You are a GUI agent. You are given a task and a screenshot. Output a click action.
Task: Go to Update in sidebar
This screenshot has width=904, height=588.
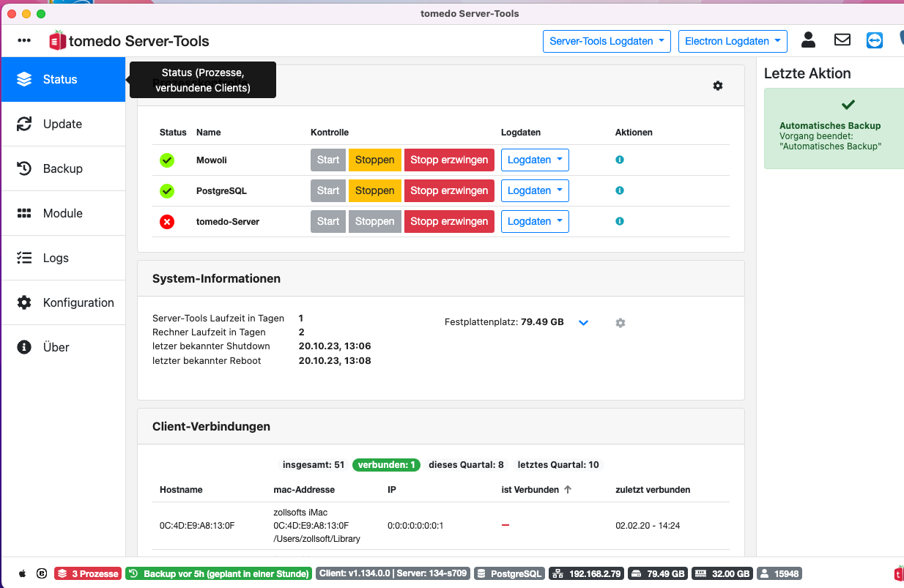[x=63, y=124]
